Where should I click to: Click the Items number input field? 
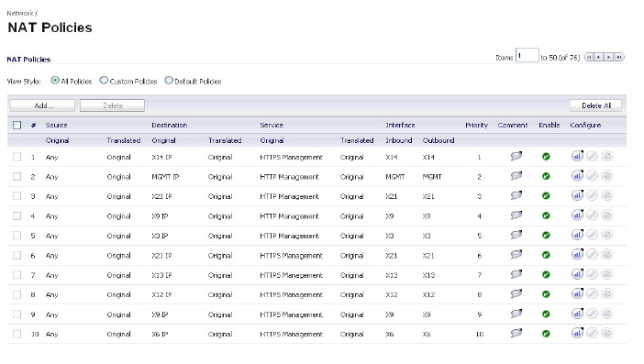(527, 55)
